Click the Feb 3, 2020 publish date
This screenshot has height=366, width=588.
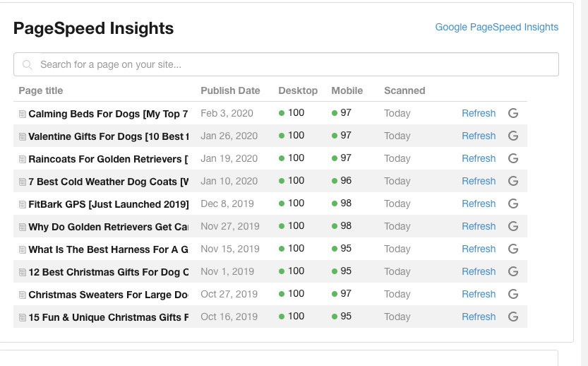[x=227, y=113]
